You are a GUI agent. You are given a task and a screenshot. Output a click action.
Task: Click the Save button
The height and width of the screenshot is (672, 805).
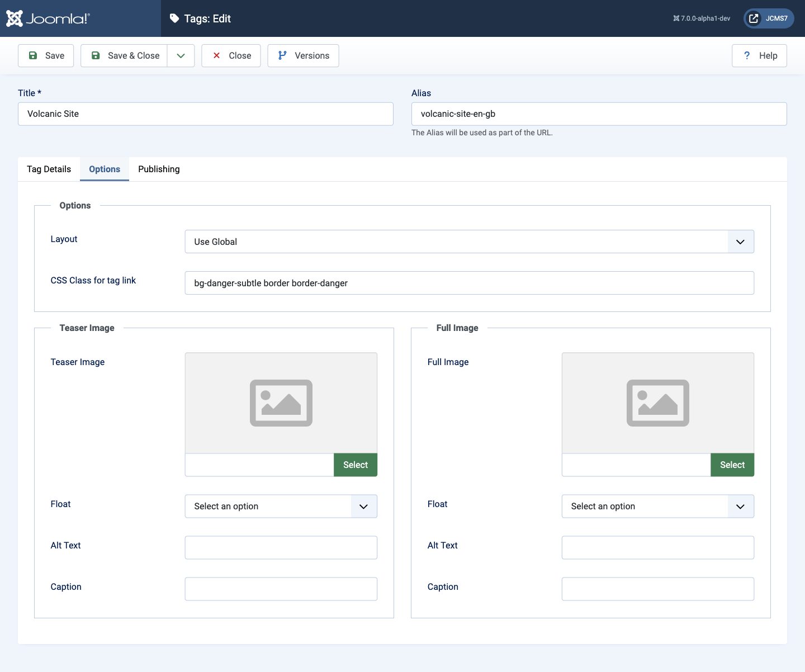point(46,55)
